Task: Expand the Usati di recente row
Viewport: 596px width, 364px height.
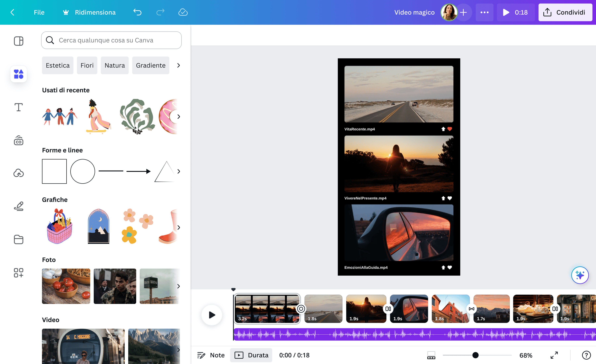Action: tap(178, 116)
